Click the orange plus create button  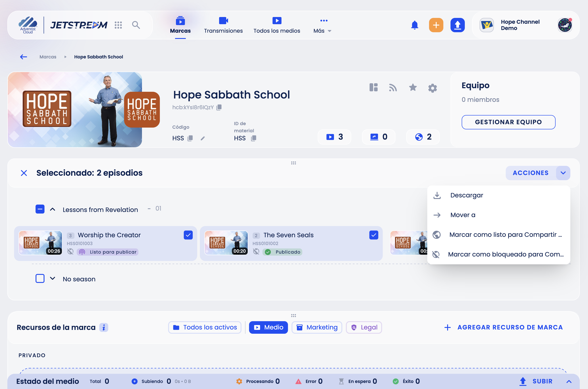pyautogui.click(x=436, y=25)
